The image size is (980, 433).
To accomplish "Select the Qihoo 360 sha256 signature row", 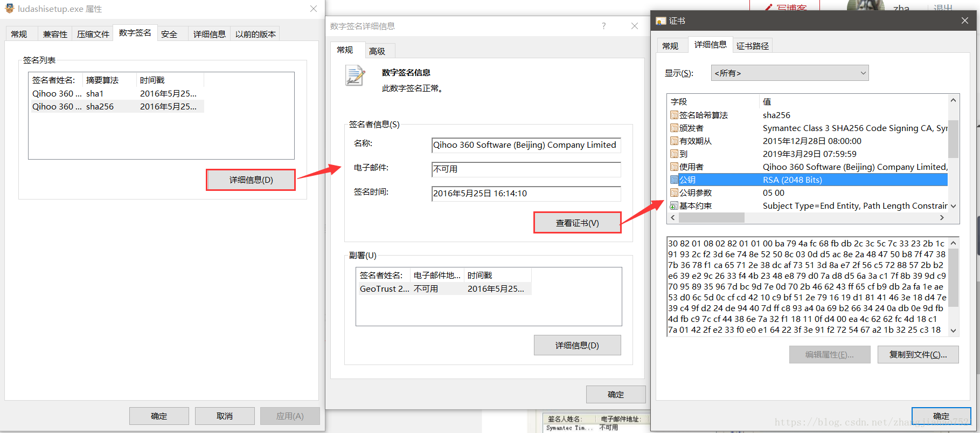I will point(116,106).
